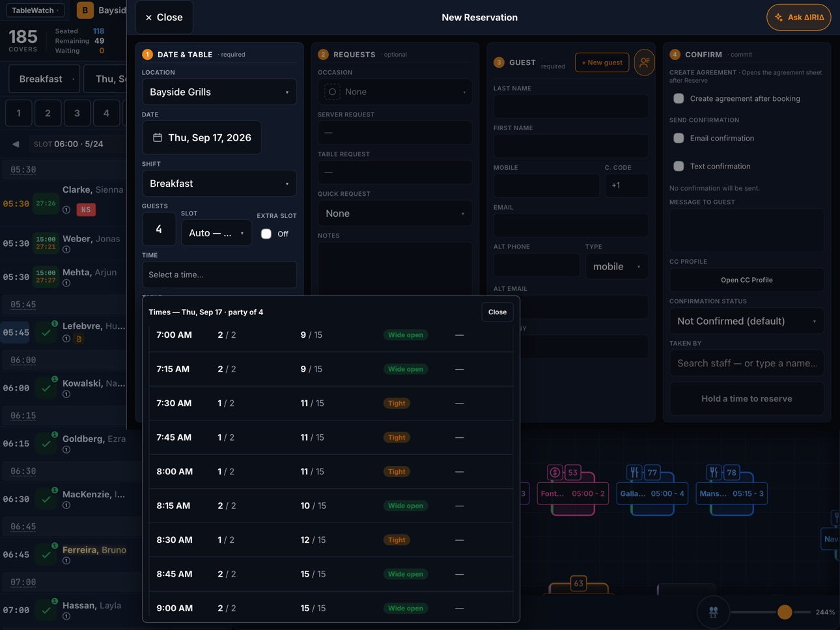This screenshot has width=840, height=630.
Task: Click the L3 party-size icon beside the zoom slider
Action: tap(714, 612)
